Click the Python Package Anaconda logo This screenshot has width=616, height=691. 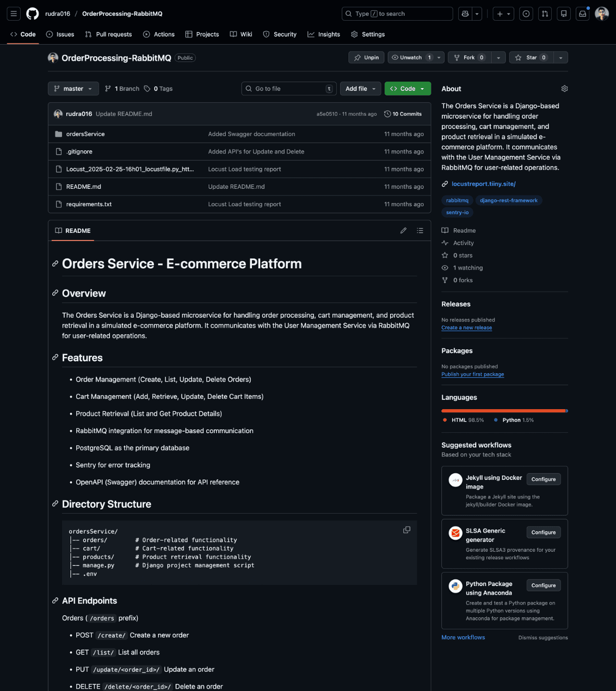click(455, 586)
